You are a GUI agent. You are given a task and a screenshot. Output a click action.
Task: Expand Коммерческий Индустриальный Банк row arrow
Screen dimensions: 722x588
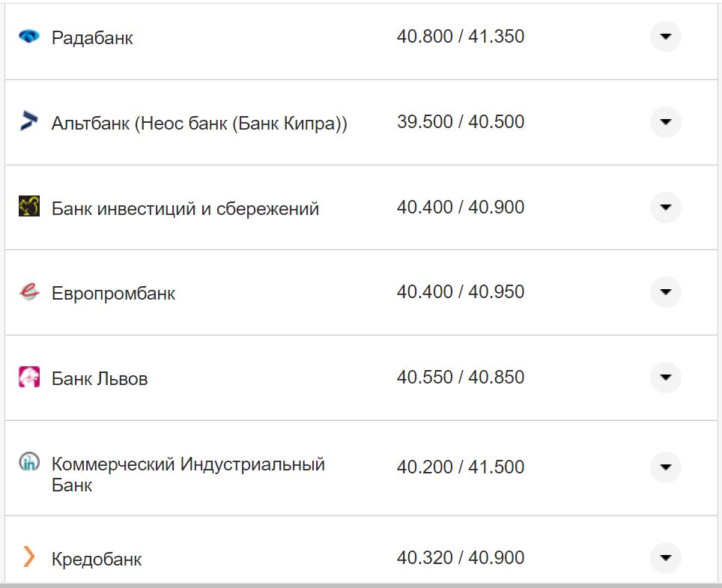[x=665, y=467]
